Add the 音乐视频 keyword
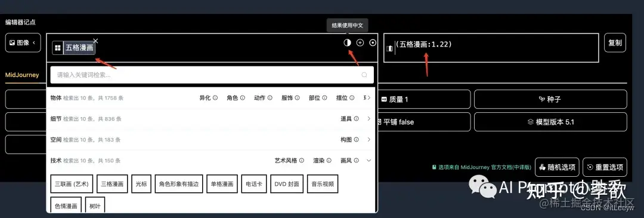Screen dimensions: 644x218 point(323,184)
